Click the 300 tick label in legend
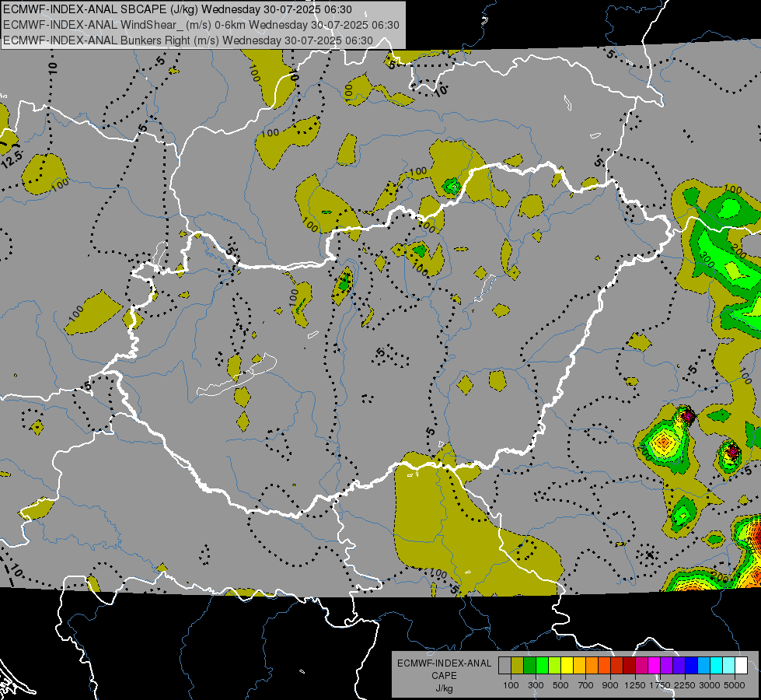The image size is (761, 700). (x=536, y=685)
